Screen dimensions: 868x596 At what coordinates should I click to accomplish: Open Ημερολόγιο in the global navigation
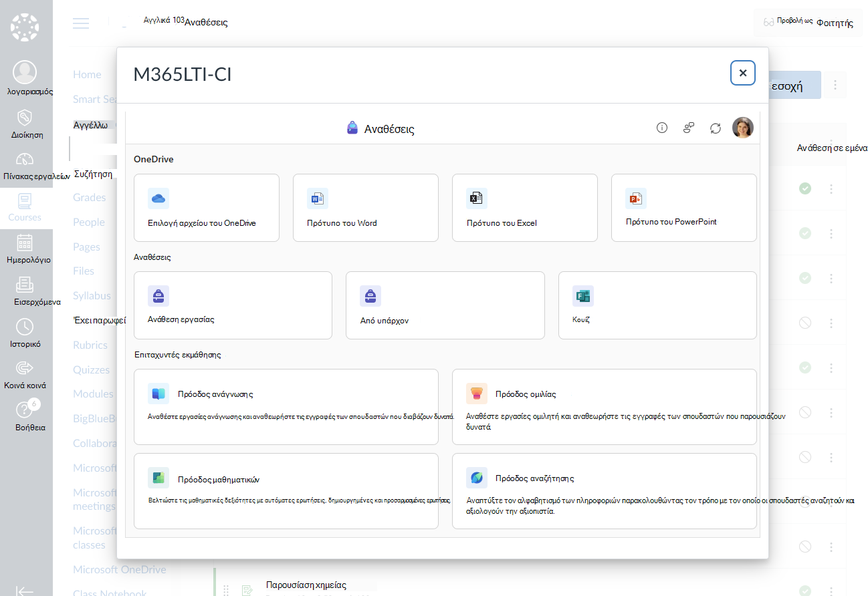(x=26, y=250)
